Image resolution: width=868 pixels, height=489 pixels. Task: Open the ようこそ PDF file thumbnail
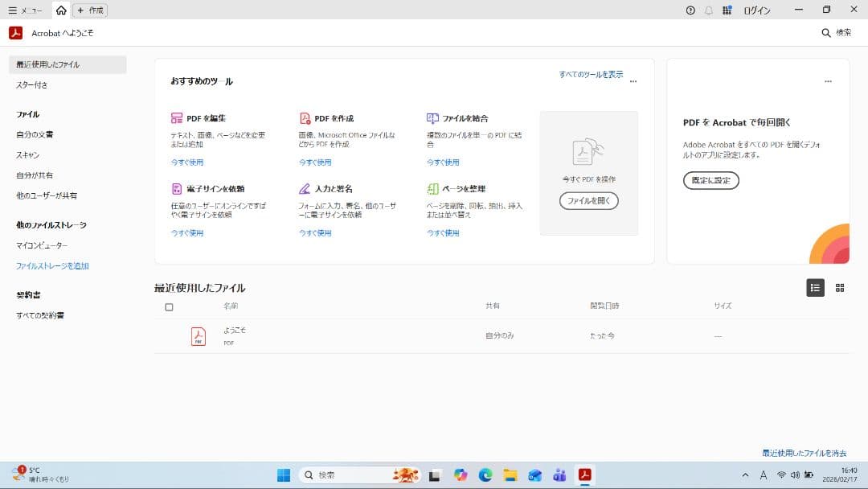(199, 336)
